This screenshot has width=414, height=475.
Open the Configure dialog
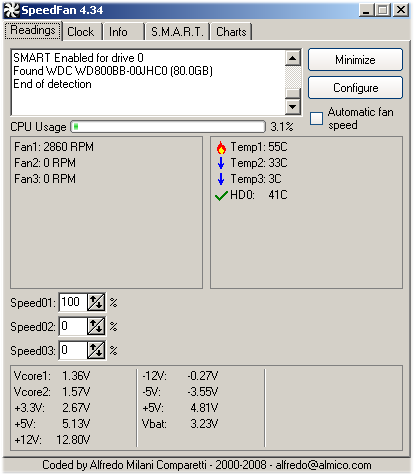click(x=355, y=88)
